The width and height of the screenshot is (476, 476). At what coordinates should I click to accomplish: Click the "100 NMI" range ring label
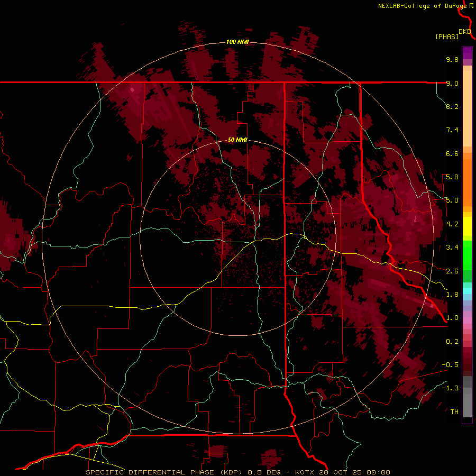237,42
